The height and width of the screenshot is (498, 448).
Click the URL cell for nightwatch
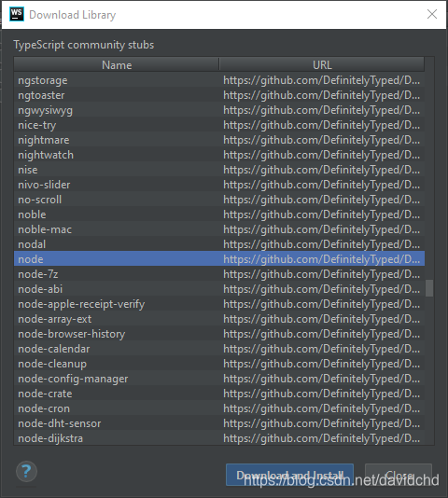322,155
